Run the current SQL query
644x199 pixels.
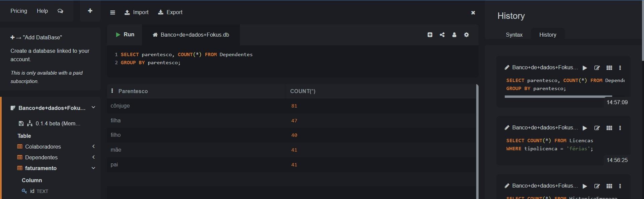125,35
